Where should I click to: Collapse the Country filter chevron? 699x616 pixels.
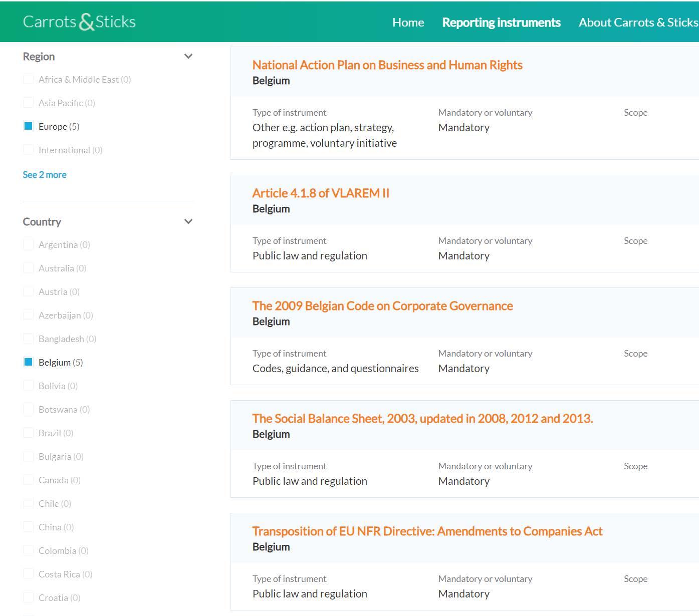(x=188, y=222)
